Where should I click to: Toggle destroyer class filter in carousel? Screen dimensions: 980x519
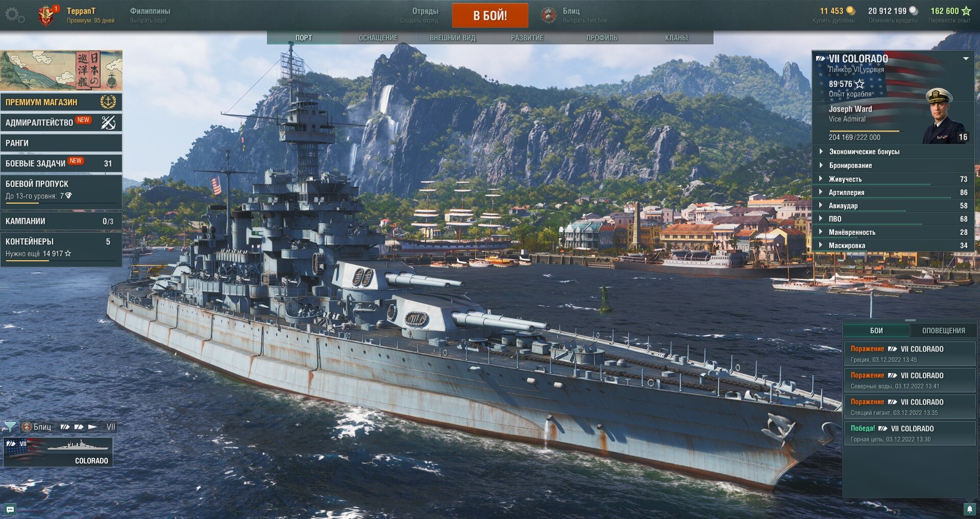pos(92,427)
